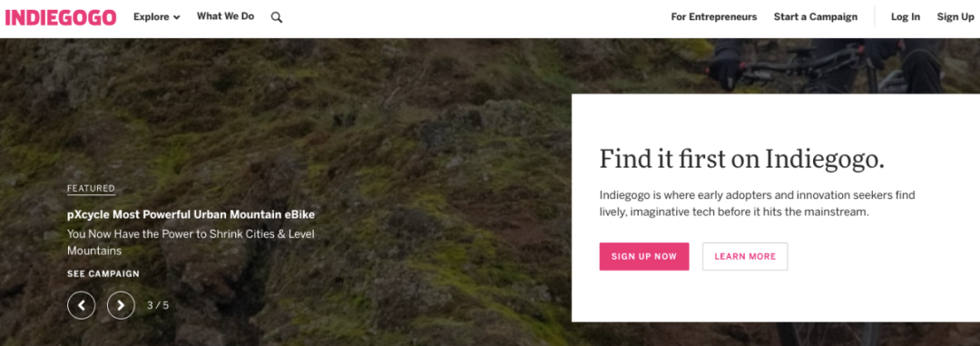Expand the Explore dropdown menu
The height and width of the screenshot is (346, 980).
tap(157, 17)
